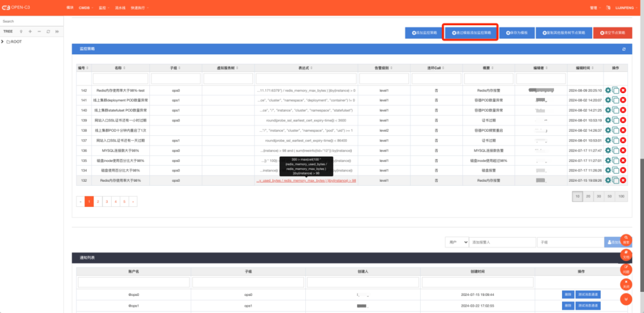Image resolution: width=644 pixels, height=313 pixels.
Task: Open settings gear for rule 142
Action: tap(608, 90)
